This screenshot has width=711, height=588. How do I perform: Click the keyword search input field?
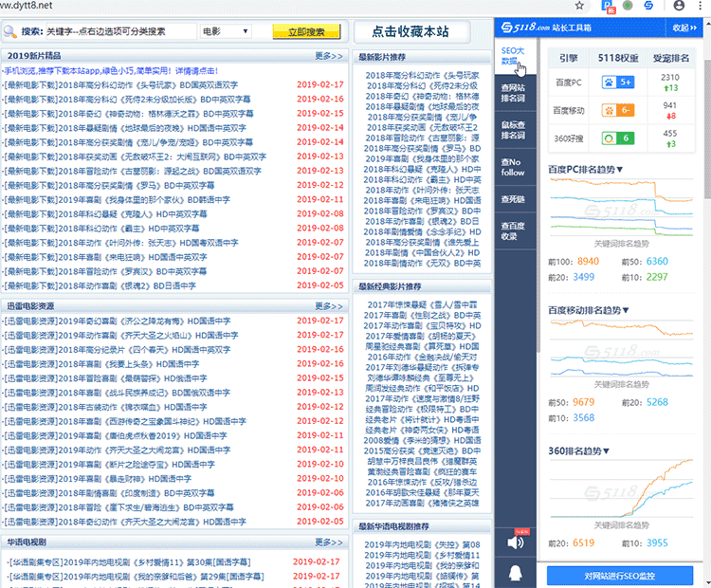[120, 31]
